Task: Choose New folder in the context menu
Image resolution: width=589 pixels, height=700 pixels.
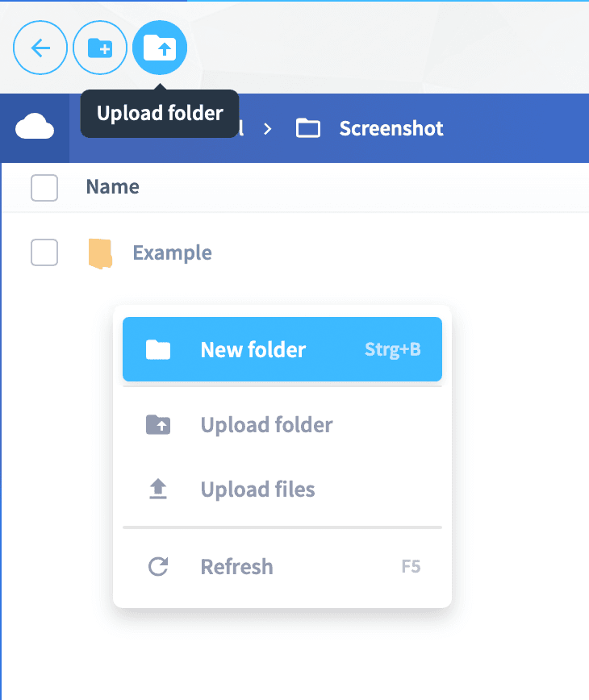Action: point(282,349)
